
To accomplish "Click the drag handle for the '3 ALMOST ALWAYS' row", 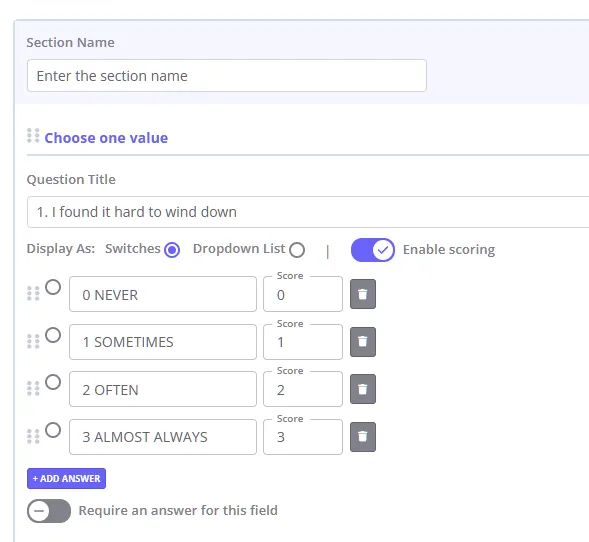I will (33, 436).
